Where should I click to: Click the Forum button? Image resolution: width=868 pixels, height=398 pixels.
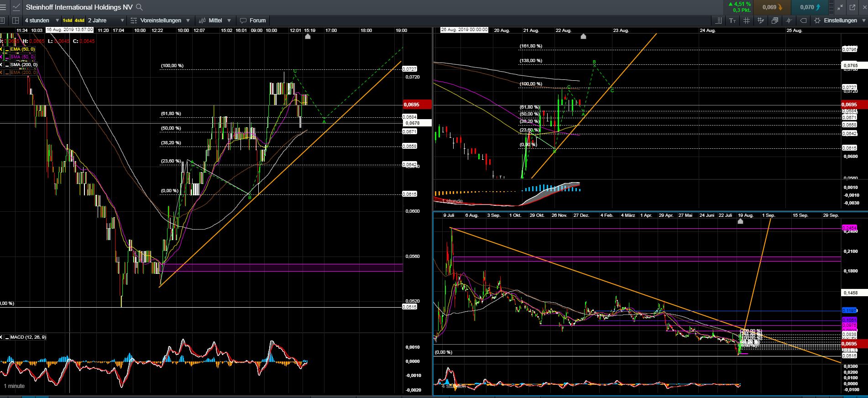click(253, 21)
